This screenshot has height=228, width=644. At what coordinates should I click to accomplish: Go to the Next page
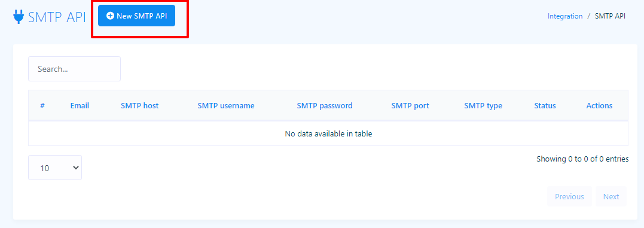(611, 196)
